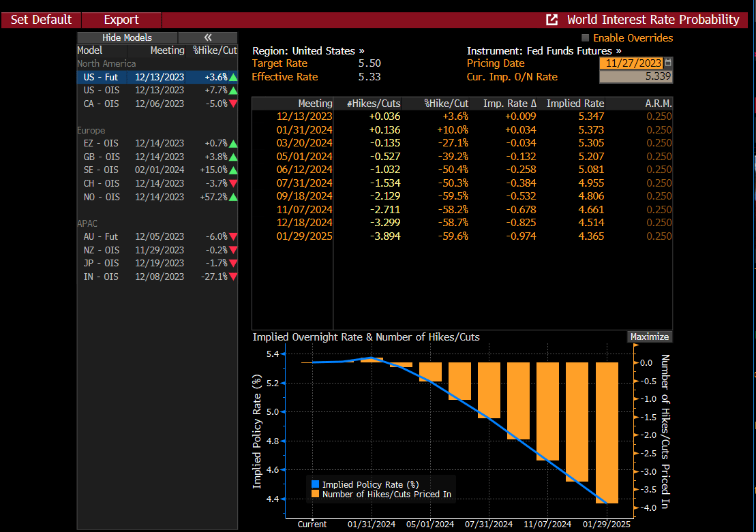Click the Pricing Date input field
Viewport: 756px width, 532px height.
[x=631, y=63]
